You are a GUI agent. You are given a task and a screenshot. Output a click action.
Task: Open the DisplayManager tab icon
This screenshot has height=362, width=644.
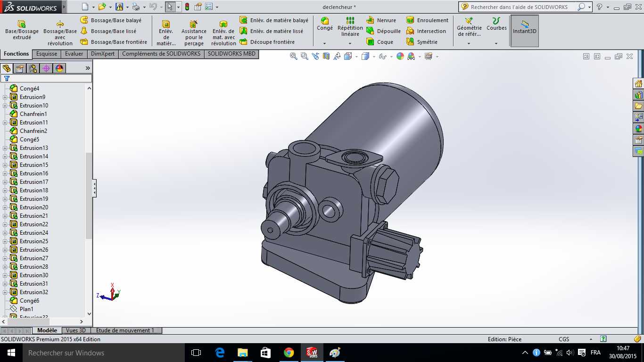(x=59, y=68)
